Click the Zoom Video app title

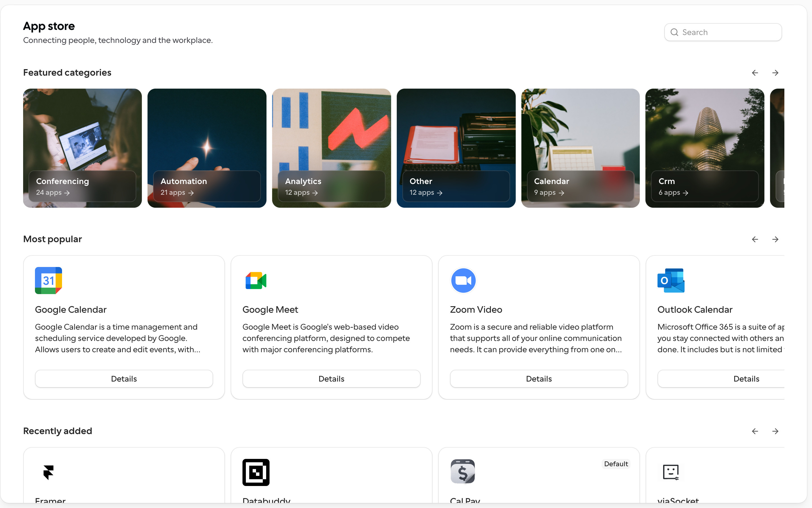(x=476, y=309)
